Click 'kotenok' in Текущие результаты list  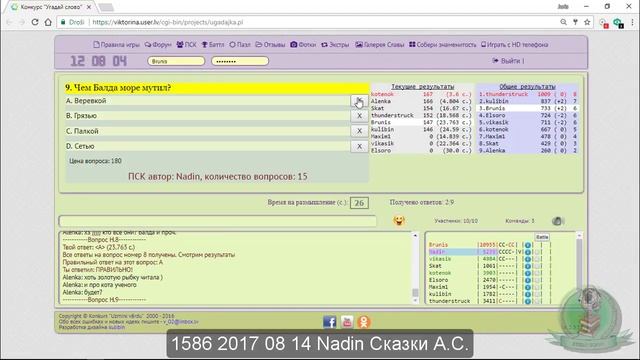pos(382,94)
